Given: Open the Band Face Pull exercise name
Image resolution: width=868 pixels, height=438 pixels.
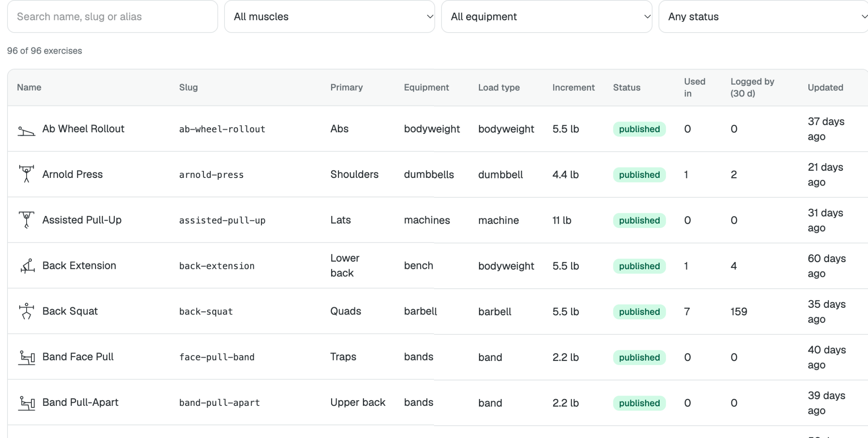Looking at the screenshot, I should 78,357.
